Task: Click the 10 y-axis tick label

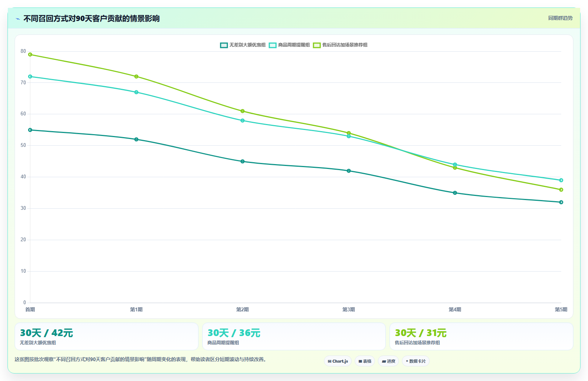Action: tap(23, 271)
